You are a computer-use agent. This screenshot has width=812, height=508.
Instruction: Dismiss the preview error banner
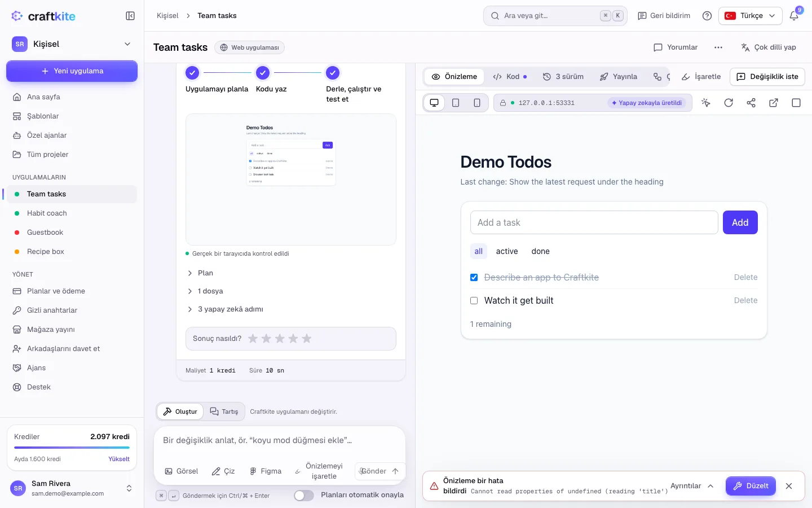click(x=789, y=486)
